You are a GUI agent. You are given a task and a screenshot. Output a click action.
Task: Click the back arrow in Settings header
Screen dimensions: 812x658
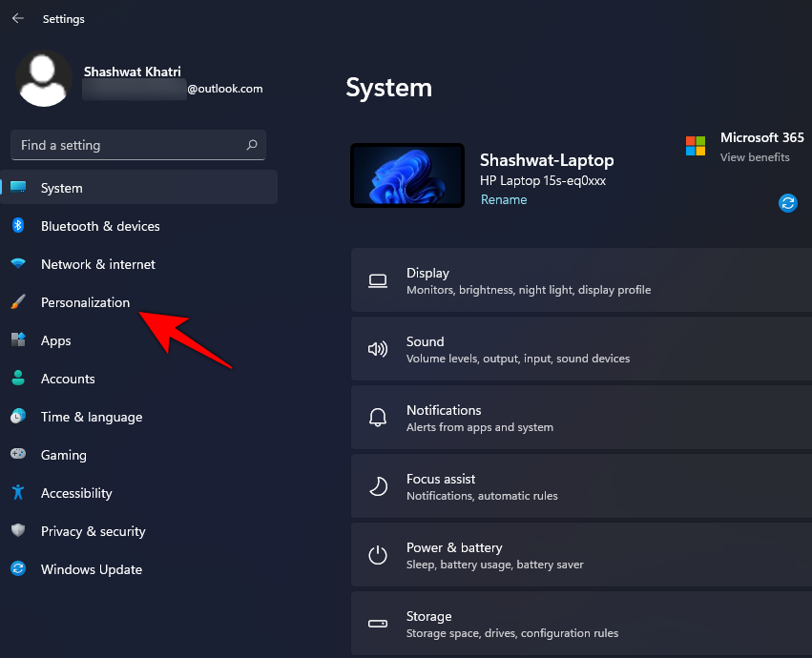point(18,19)
